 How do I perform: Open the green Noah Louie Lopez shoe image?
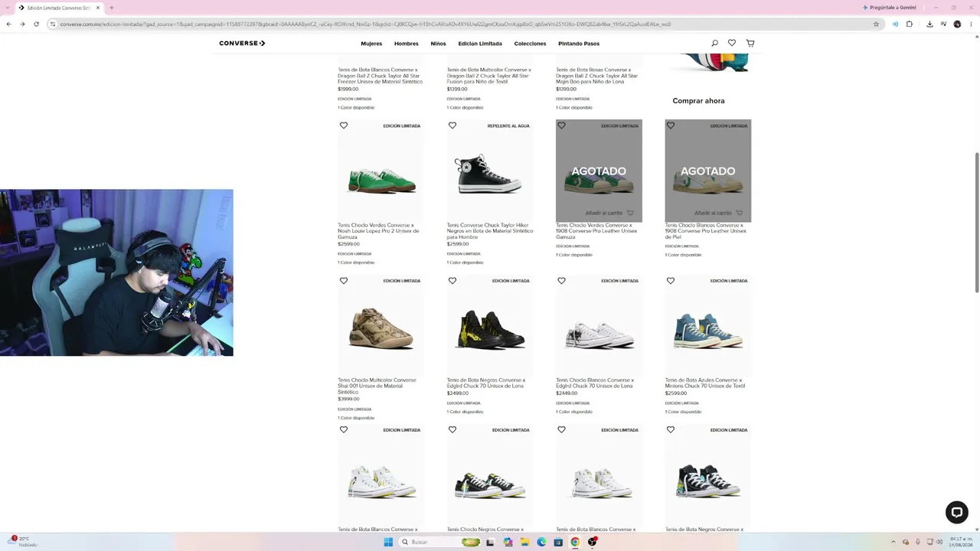click(381, 180)
